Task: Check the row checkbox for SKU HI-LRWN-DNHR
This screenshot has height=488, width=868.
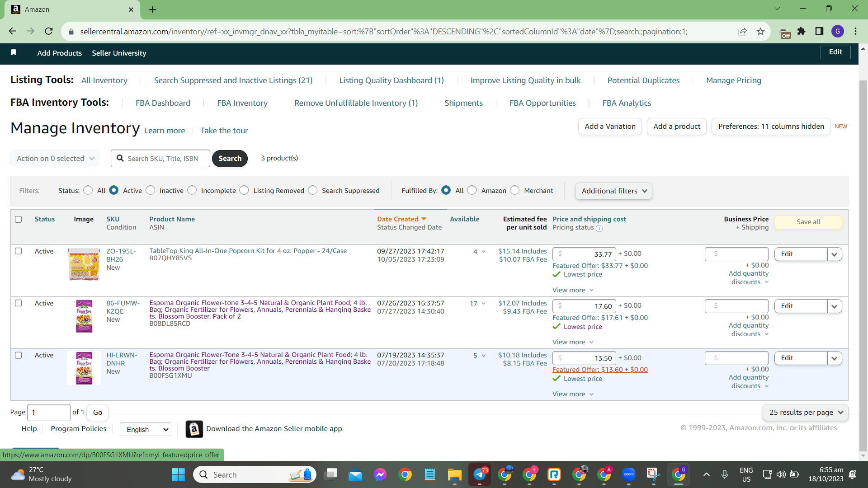Action: pyautogui.click(x=19, y=355)
